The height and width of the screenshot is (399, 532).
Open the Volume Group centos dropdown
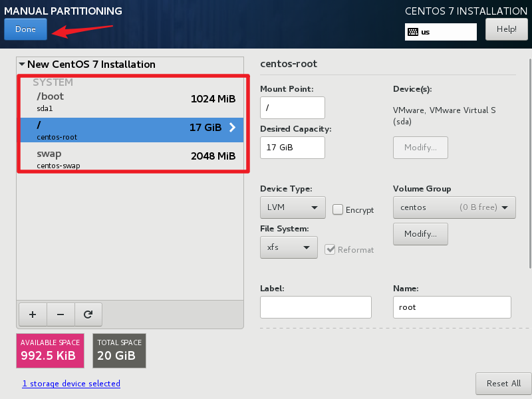click(x=454, y=207)
